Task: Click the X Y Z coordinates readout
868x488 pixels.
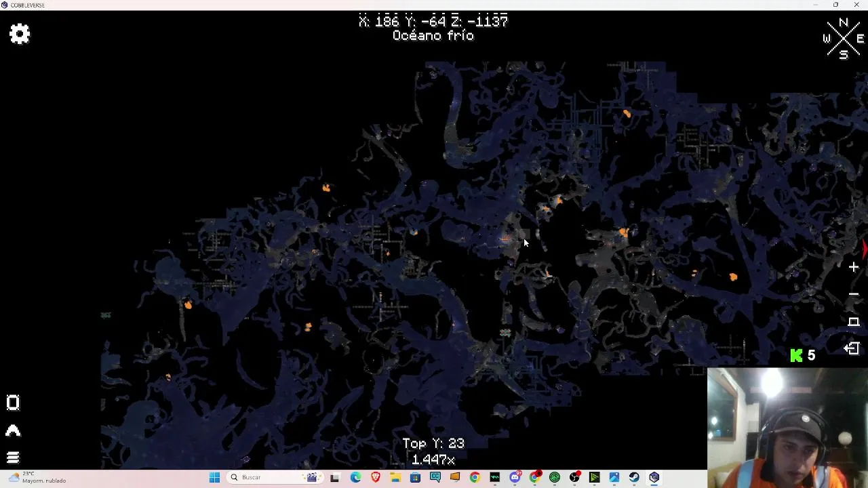Action: tap(433, 22)
